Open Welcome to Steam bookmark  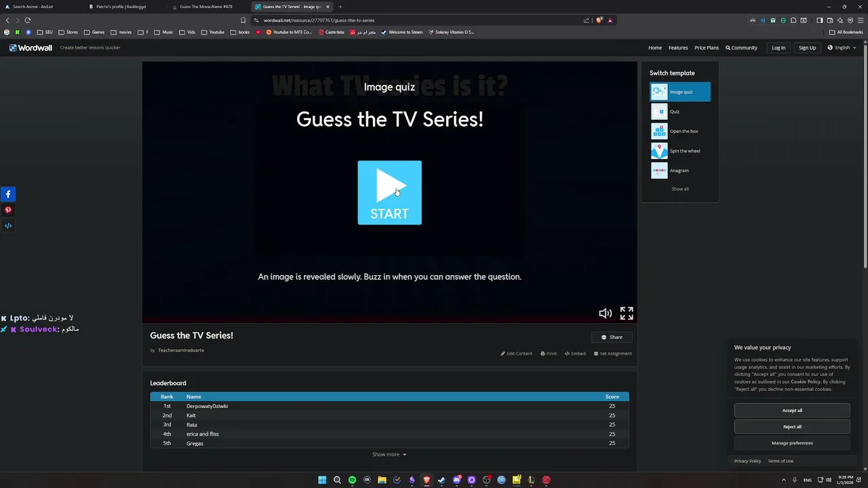click(x=402, y=32)
